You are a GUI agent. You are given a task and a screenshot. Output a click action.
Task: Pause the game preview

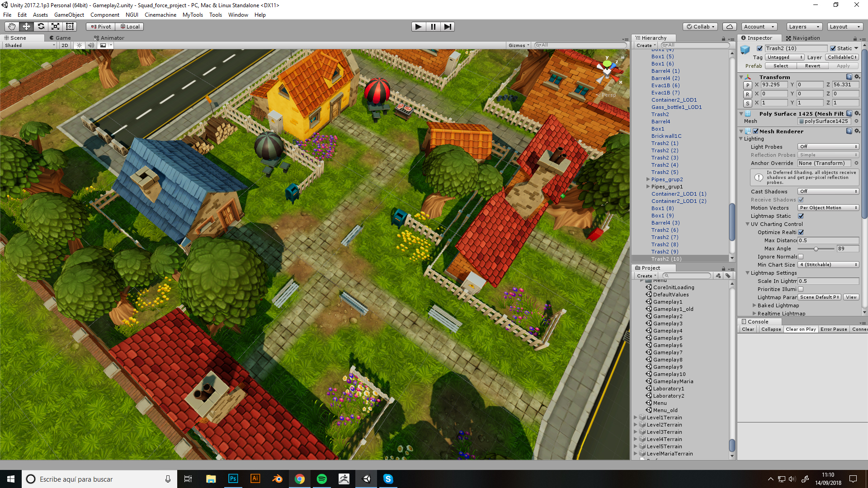coord(433,27)
